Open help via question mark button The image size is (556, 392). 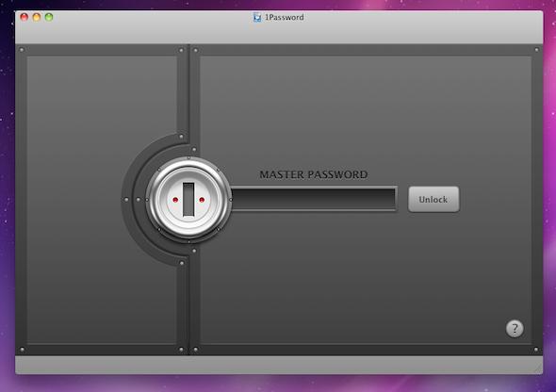click(x=515, y=329)
